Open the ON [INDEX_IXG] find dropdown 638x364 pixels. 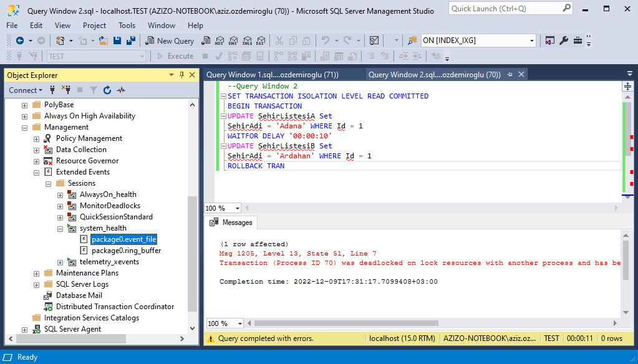tap(531, 41)
